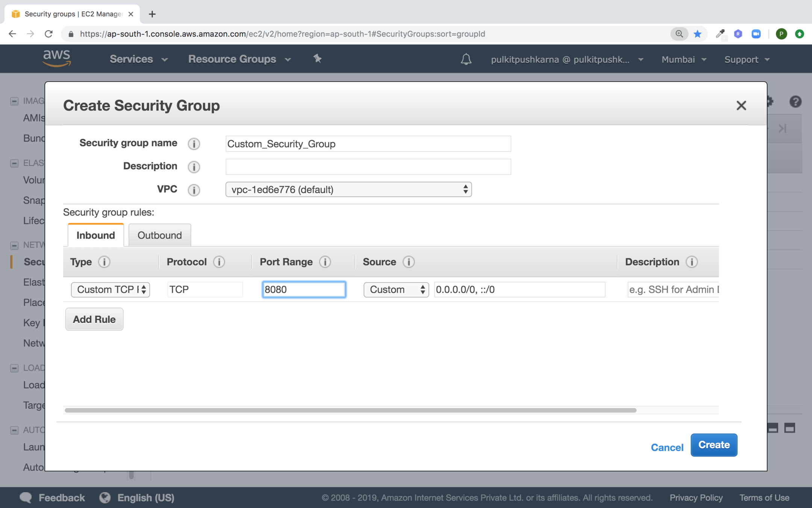
Task: Switch to the Outbound rules tab
Action: tap(159, 235)
